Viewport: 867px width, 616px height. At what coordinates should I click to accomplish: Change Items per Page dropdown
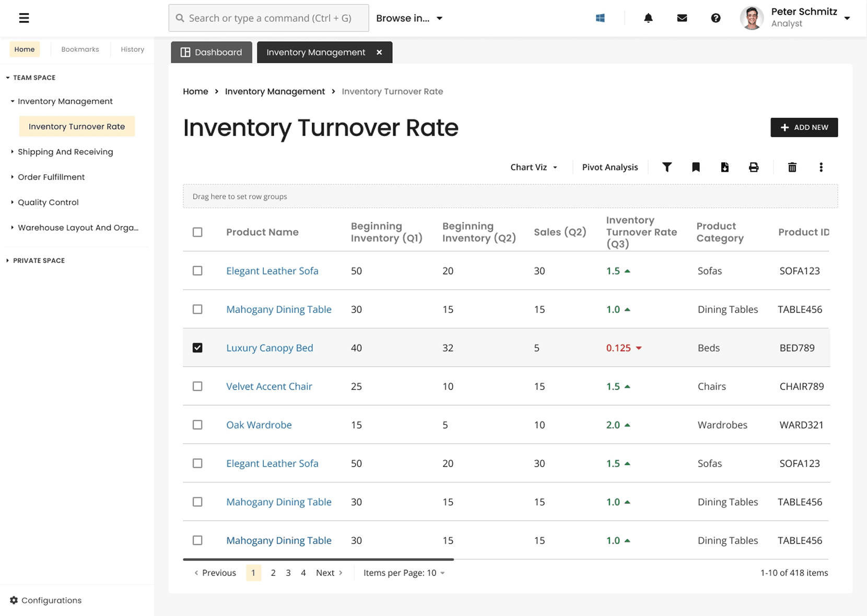coord(404,573)
